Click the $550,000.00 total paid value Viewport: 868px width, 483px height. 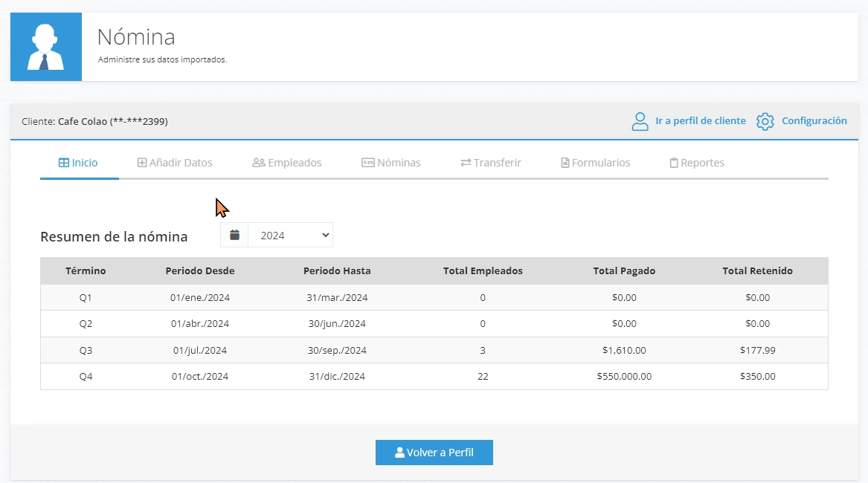(x=625, y=376)
